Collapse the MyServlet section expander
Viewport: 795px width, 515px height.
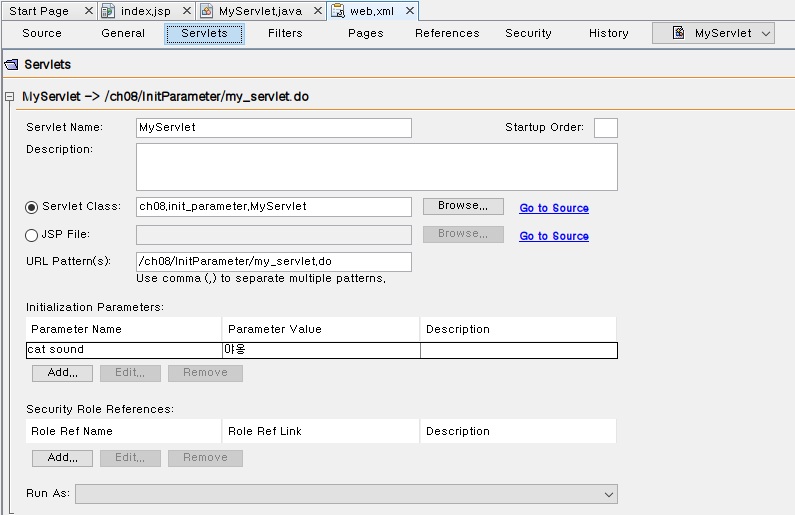(x=9, y=96)
